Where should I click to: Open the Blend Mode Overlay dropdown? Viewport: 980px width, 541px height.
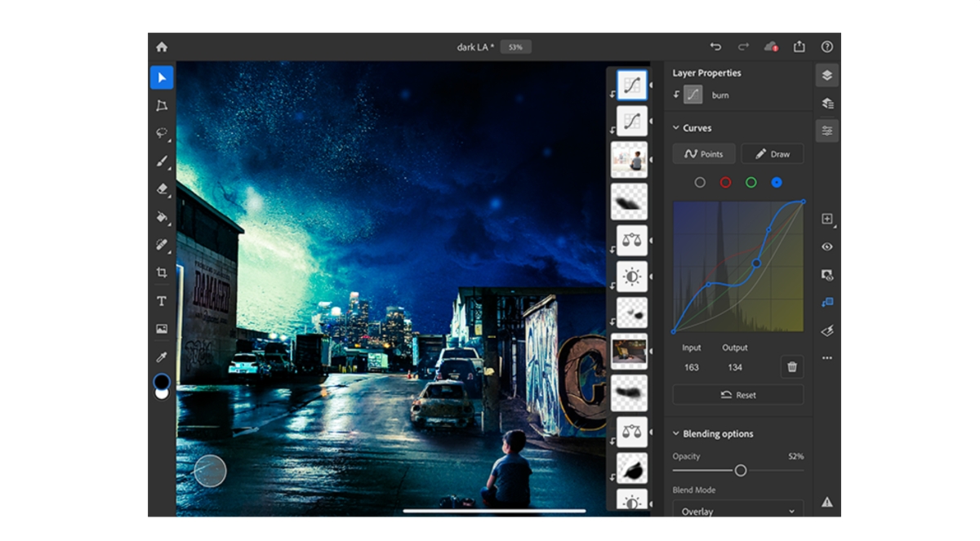coord(737,512)
